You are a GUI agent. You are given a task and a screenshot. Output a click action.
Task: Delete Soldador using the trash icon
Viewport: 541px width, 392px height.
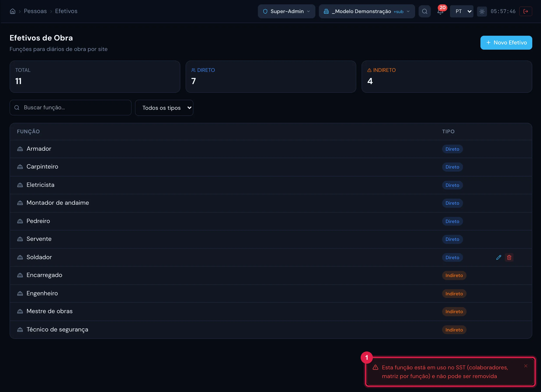pyautogui.click(x=509, y=257)
